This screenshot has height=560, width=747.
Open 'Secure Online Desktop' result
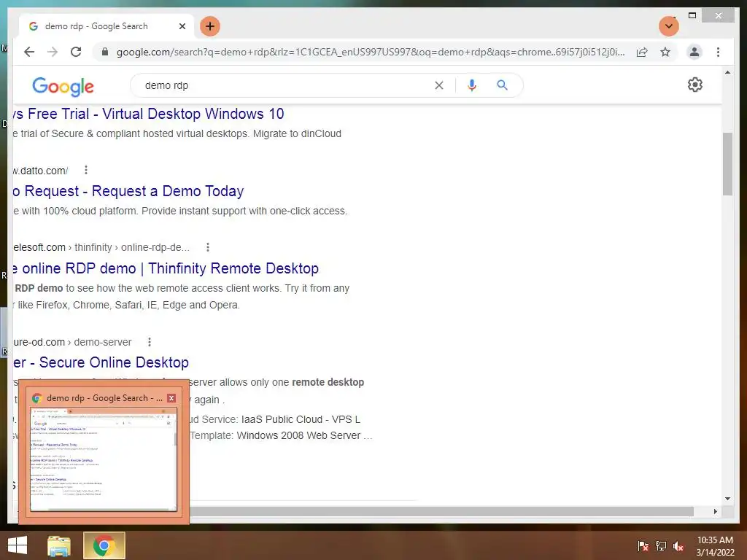(101, 362)
